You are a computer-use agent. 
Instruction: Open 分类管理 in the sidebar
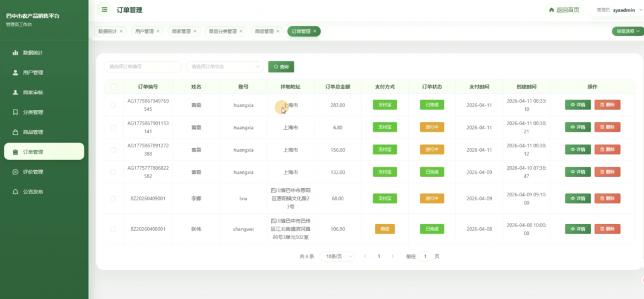point(44,112)
